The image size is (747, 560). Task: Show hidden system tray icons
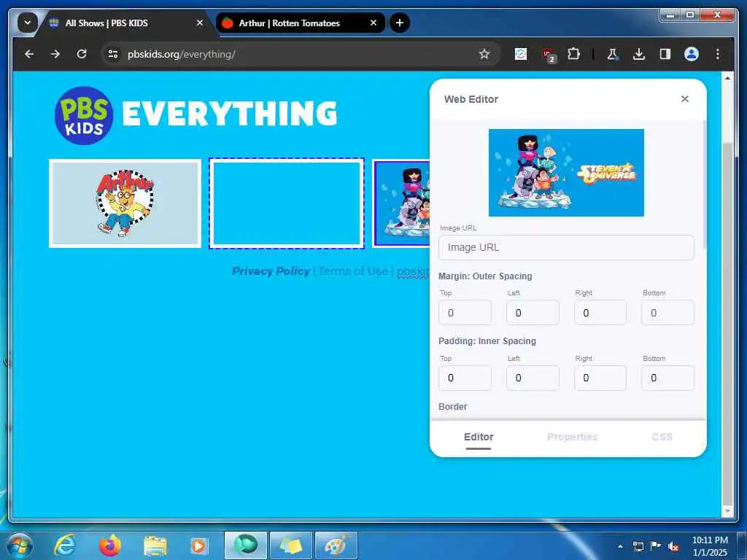(x=620, y=546)
